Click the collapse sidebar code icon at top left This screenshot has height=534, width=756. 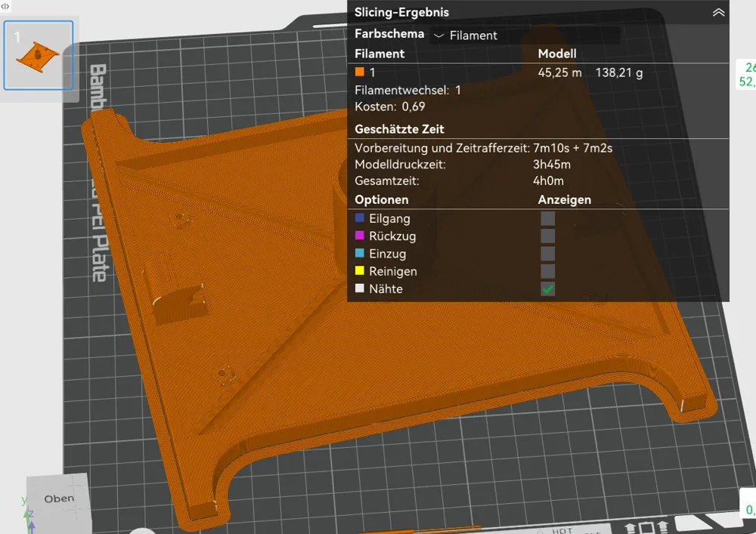5,6
